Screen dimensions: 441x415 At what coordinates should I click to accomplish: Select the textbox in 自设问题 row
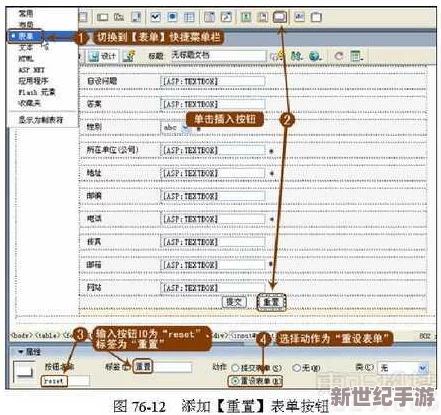coord(213,81)
